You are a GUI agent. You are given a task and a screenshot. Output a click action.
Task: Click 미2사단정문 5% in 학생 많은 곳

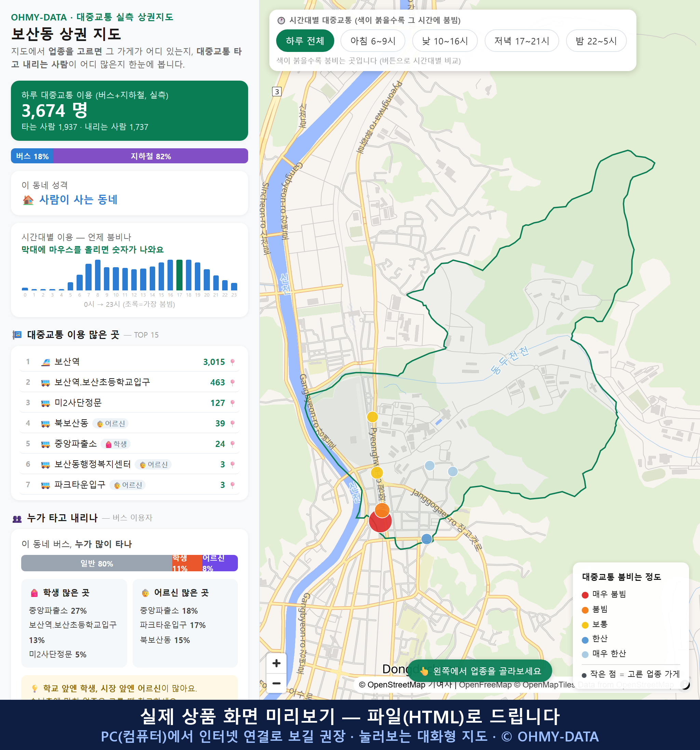click(58, 654)
